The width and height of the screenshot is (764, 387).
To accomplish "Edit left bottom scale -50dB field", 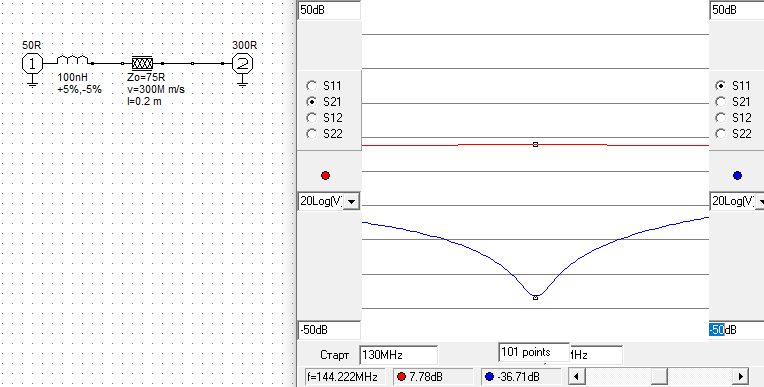I will 329,330.
